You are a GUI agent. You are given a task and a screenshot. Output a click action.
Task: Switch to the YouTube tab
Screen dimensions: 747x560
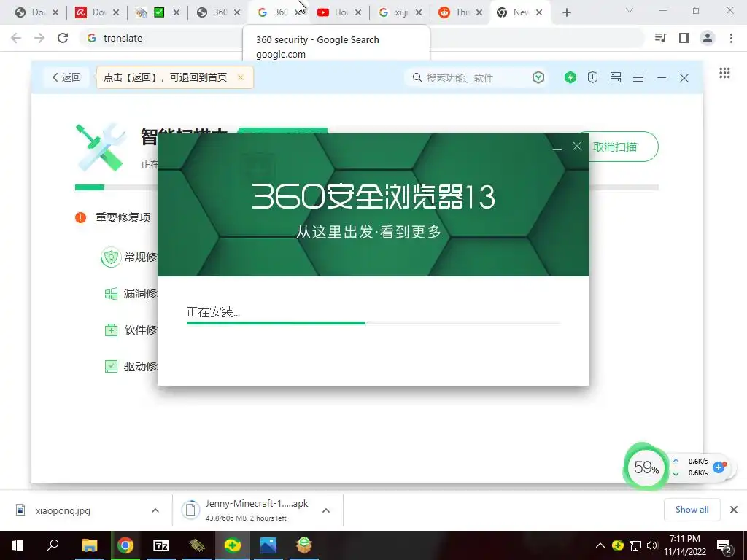339,12
